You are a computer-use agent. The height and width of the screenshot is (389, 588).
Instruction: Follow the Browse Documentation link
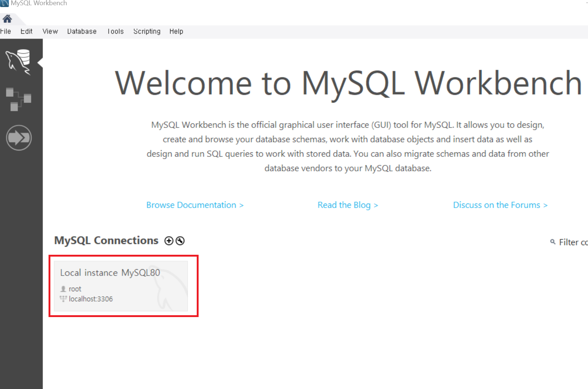195,205
